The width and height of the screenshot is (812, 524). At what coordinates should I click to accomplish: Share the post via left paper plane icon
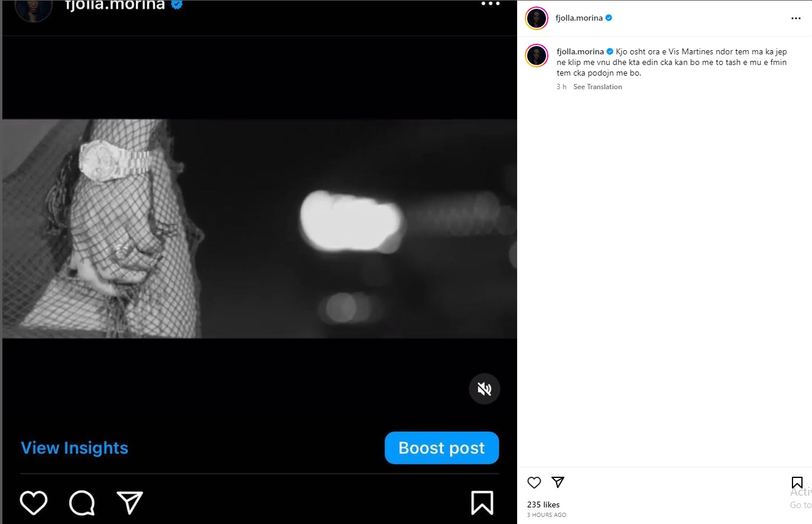pyautogui.click(x=129, y=503)
